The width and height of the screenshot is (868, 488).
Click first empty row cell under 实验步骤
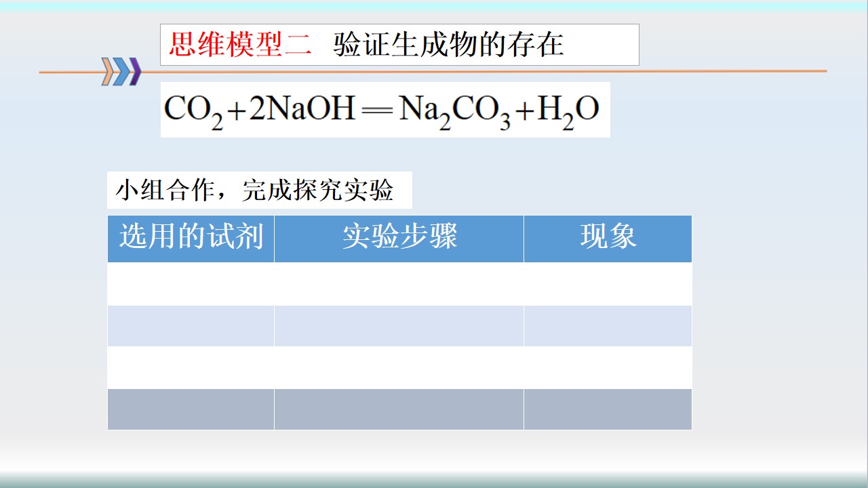[399, 284]
